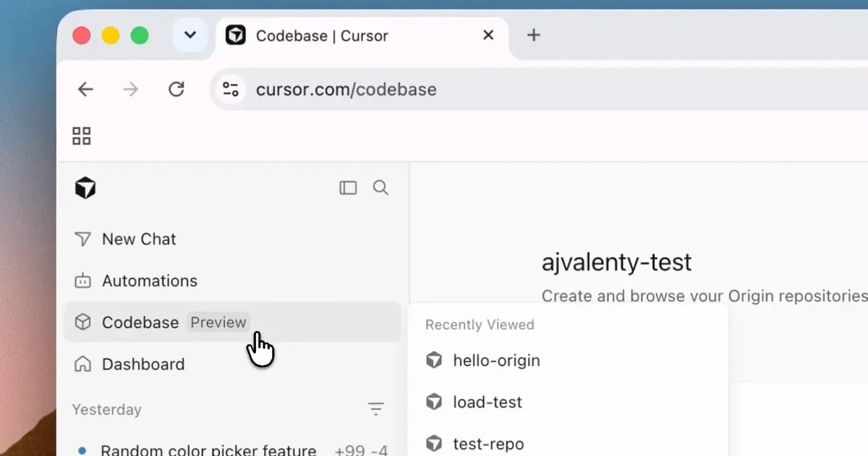
Task: Select the Codebase | Cursor browser tab
Action: pyautogui.click(x=362, y=35)
